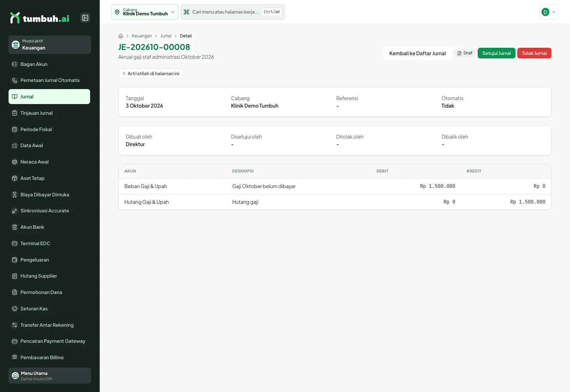This screenshot has height=392, width=570.
Task: Go to Hutang Supplier menu
Action: coord(49,276)
